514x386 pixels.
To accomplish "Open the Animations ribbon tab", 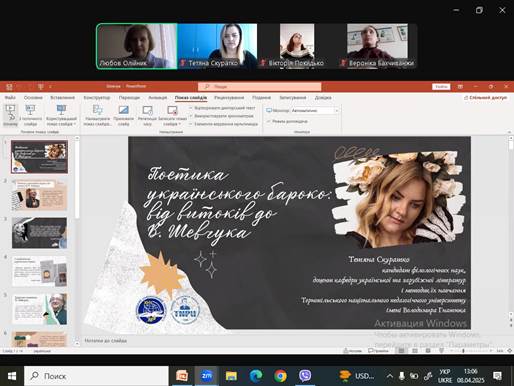I will coord(157,98).
